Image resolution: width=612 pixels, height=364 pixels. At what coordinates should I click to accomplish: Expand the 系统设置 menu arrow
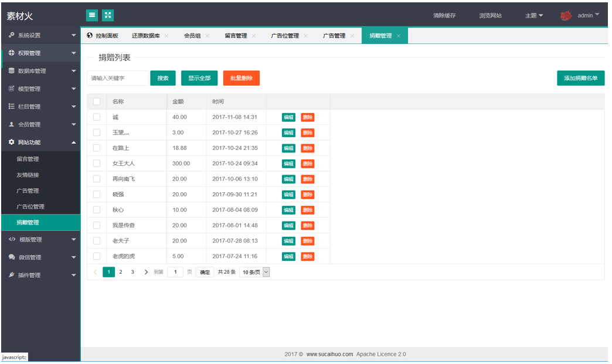coord(74,35)
